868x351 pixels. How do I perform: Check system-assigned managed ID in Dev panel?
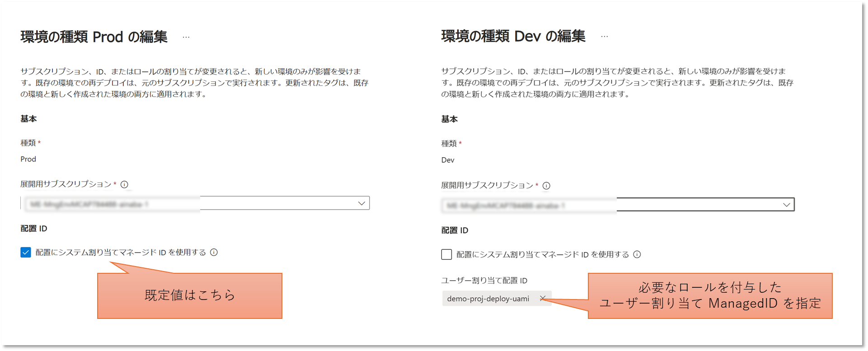pos(446,254)
